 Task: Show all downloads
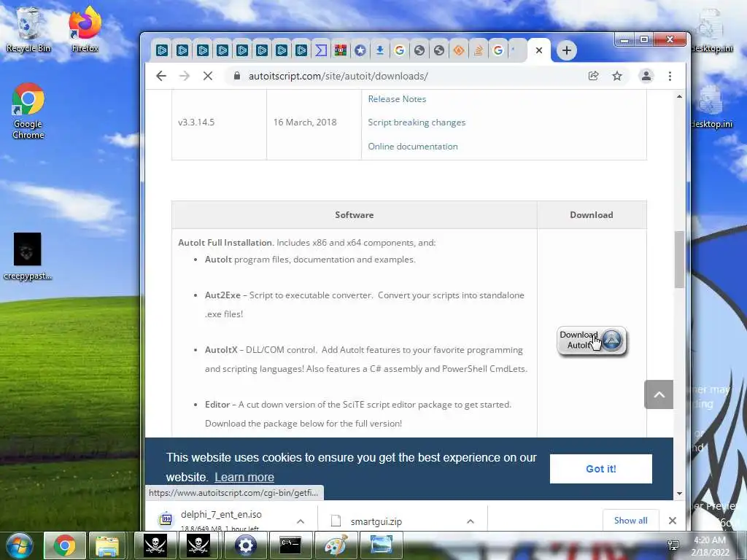(x=630, y=521)
